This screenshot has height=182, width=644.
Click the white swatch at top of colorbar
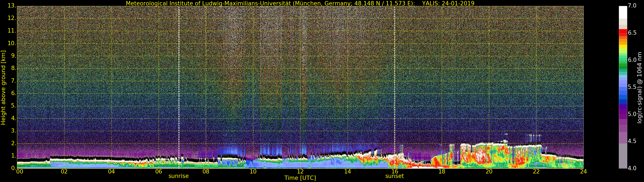[x=623, y=12]
